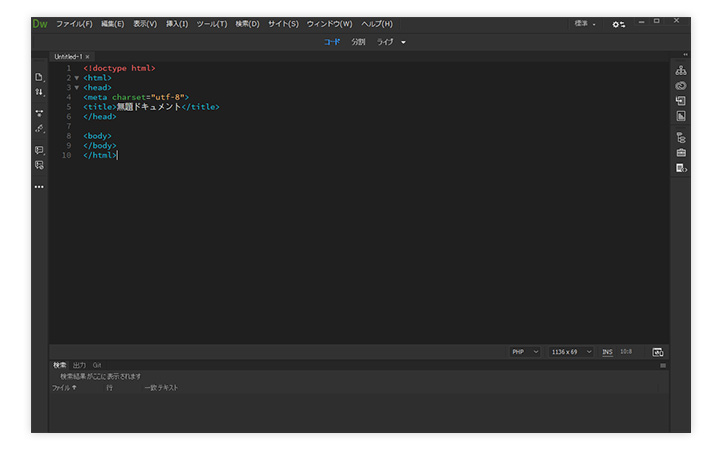Maximize the Dreamweaver window
The width and height of the screenshot is (720, 450).
tap(657, 21)
